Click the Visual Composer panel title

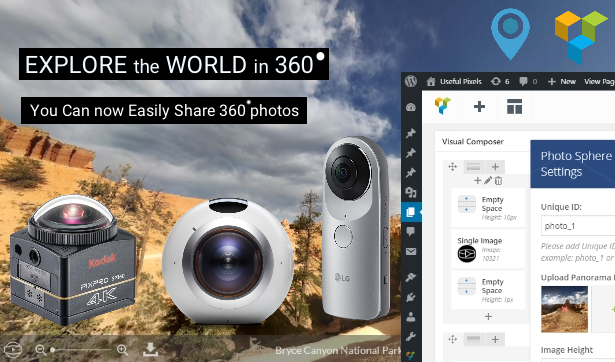[x=473, y=142]
